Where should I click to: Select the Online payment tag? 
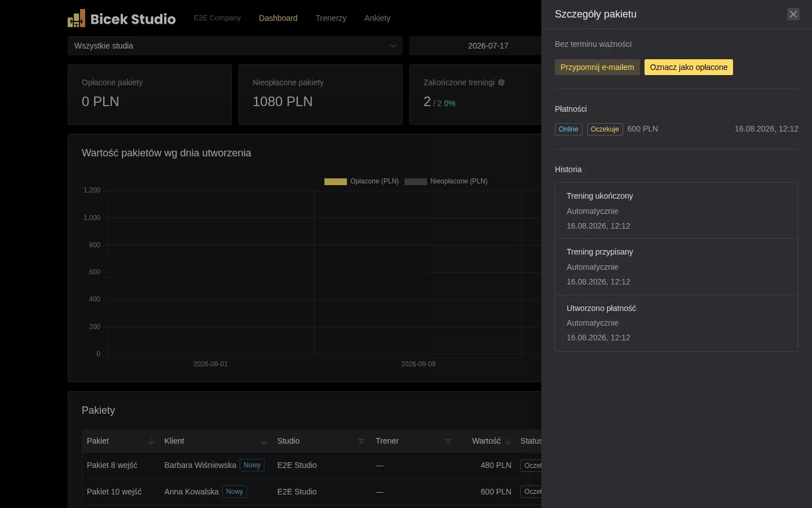[x=568, y=129]
